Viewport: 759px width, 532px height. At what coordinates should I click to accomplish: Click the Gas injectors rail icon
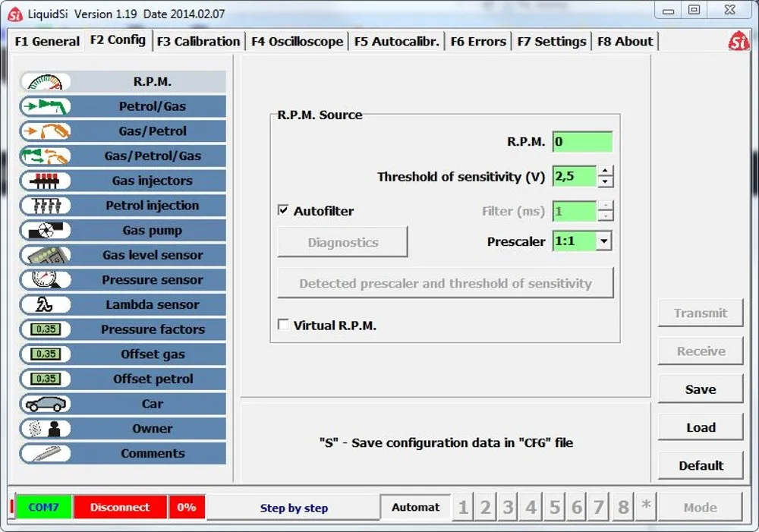tap(46, 181)
